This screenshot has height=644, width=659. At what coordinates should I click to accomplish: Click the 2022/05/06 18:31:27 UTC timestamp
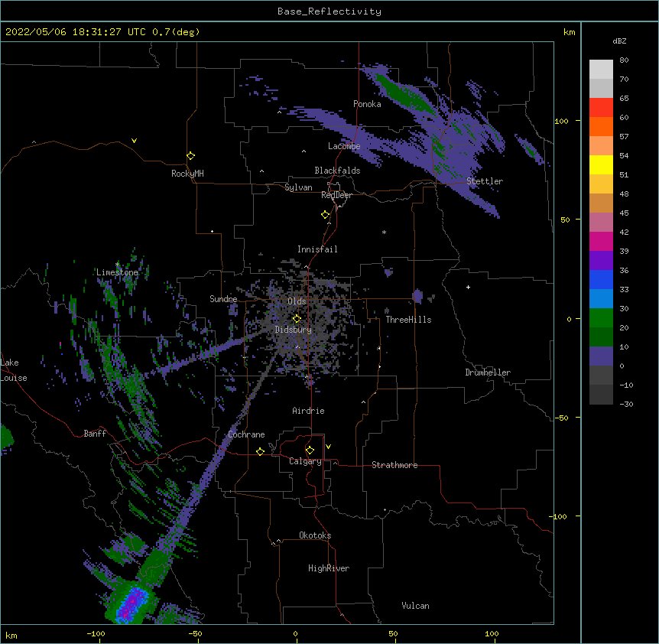click(x=76, y=32)
